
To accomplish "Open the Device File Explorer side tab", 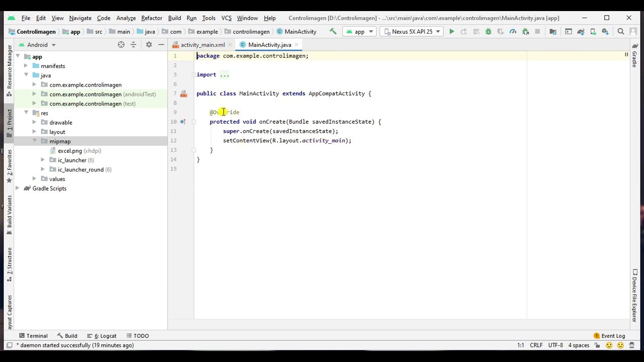I will 635,295.
